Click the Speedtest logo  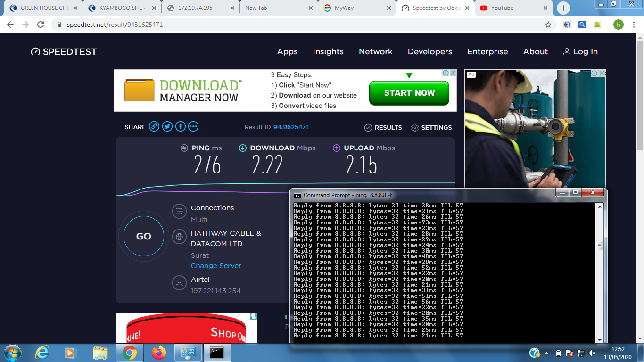pyautogui.click(x=65, y=52)
